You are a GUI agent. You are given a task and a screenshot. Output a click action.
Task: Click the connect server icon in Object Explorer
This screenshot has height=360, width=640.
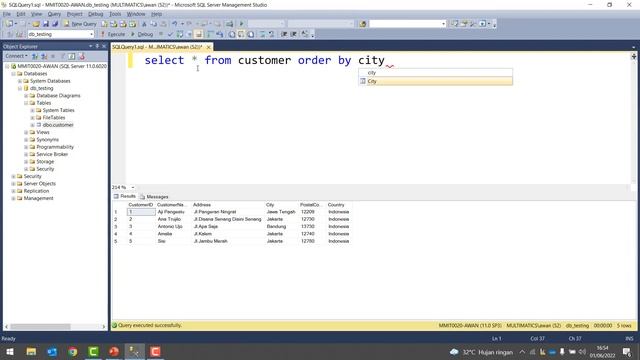pyautogui.click(x=35, y=56)
